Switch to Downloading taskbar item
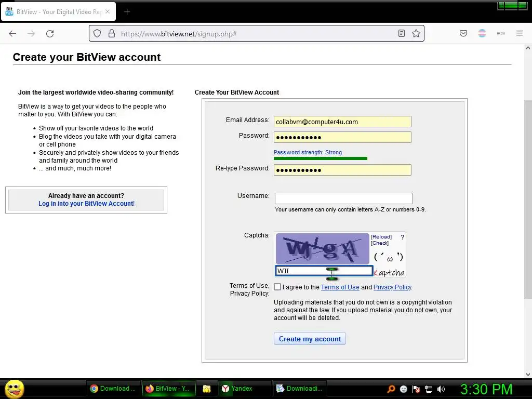Viewport: 532px width, 399px height. click(300, 389)
